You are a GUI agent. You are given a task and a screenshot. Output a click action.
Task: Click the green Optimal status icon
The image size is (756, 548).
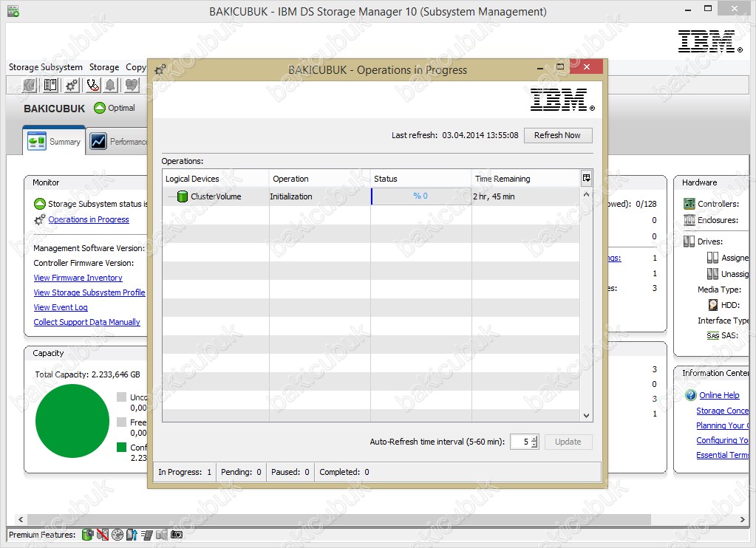[x=100, y=108]
